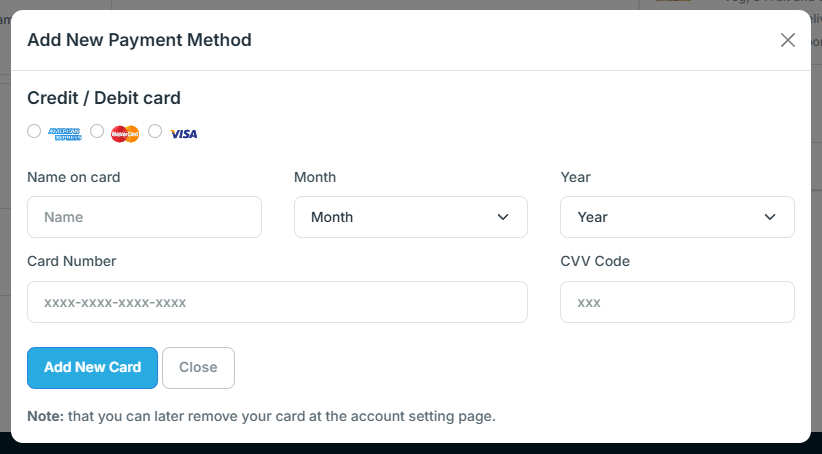Screen dimensions: 822x454
Task: Click the Close button beside Add New Card
Action: click(198, 367)
